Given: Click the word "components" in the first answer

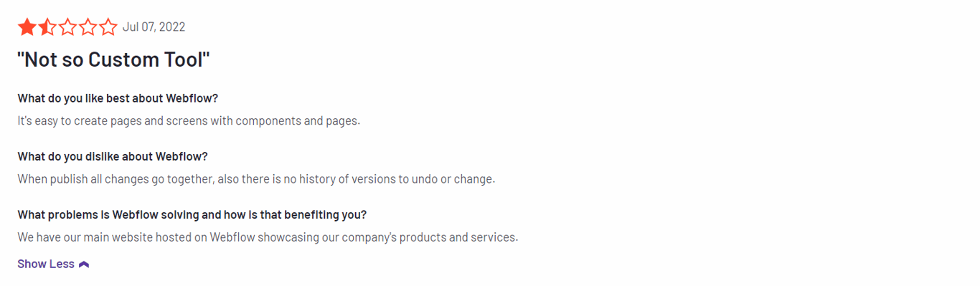Looking at the screenshot, I should 268,121.
